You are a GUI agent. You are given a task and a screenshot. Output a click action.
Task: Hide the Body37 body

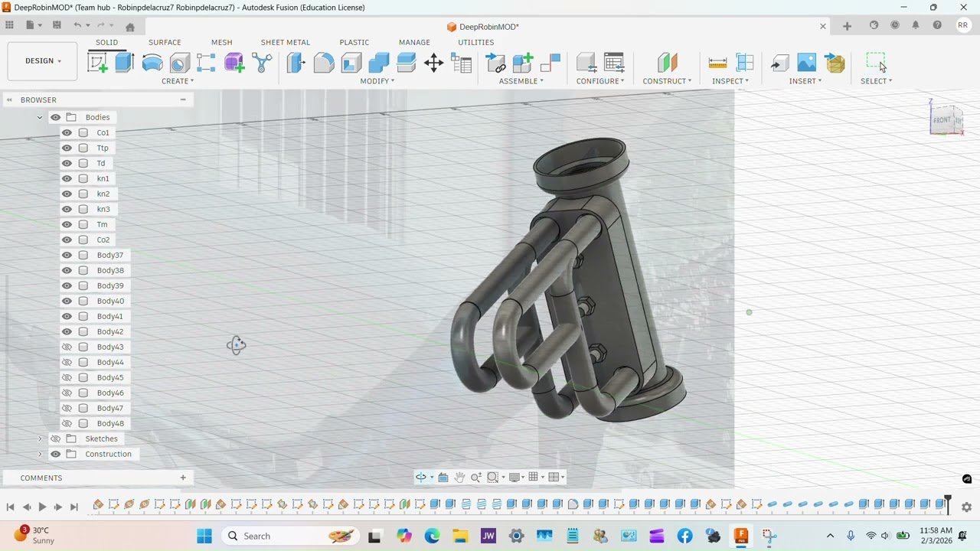[x=67, y=255]
